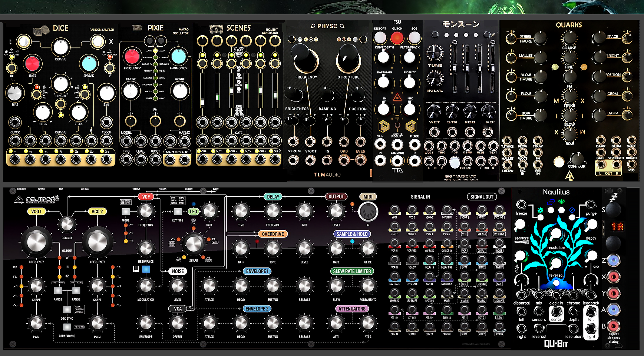Image resolution: width=644 pixels, height=356 pixels.
Task: Click the Neutron LFO RATE knob
Action: point(209,212)
